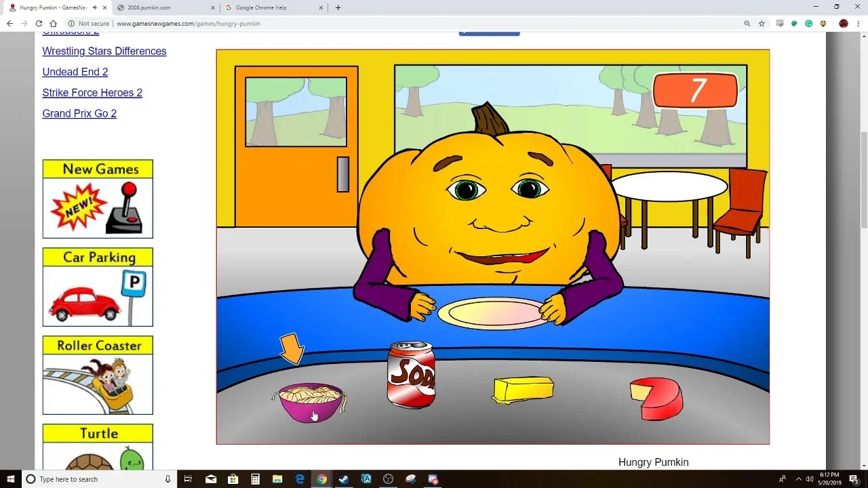Open the Car Parking category thumbnail
Viewport: 868px width, 488px height.
point(98,287)
